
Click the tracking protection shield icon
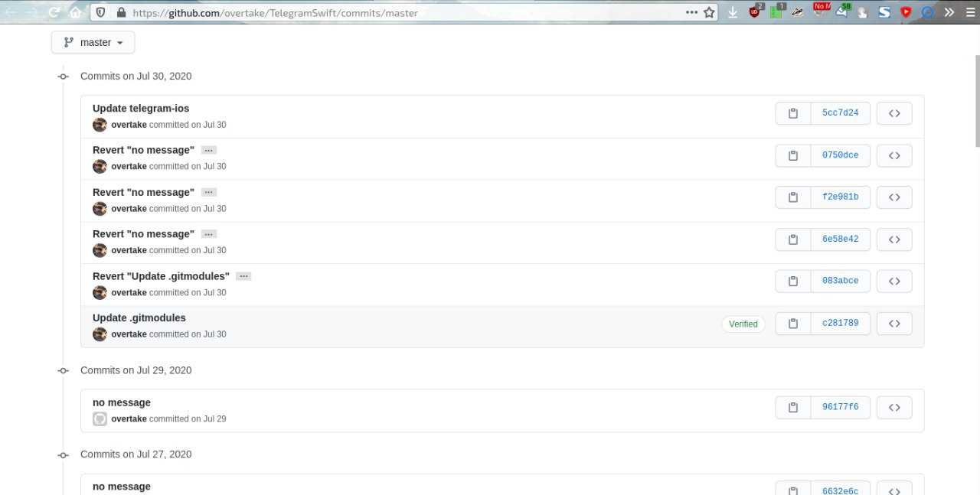[x=100, y=12]
